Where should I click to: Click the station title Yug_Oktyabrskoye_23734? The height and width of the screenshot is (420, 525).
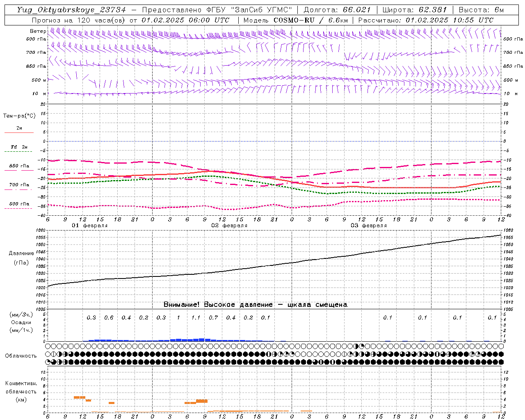pos(71,10)
